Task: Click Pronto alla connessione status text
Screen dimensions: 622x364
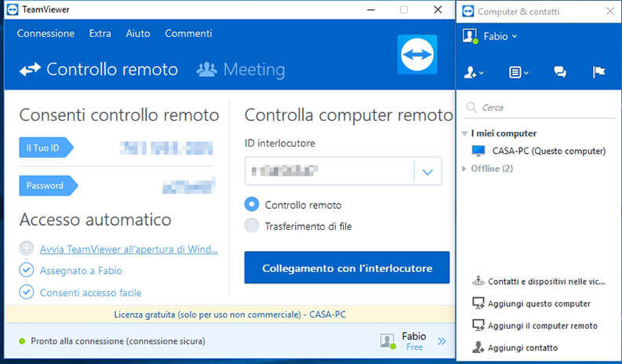Action: [x=118, y=341]
